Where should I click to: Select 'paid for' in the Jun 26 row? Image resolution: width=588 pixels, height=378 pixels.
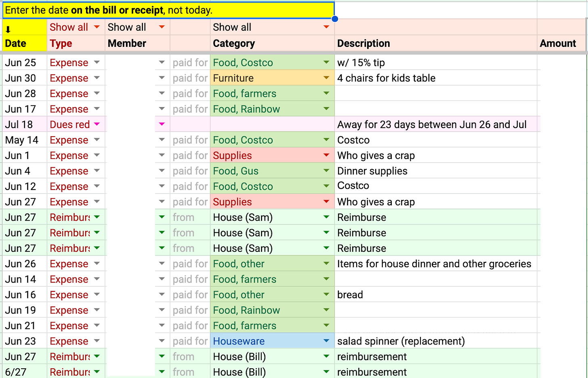click(x=190, y=264)
